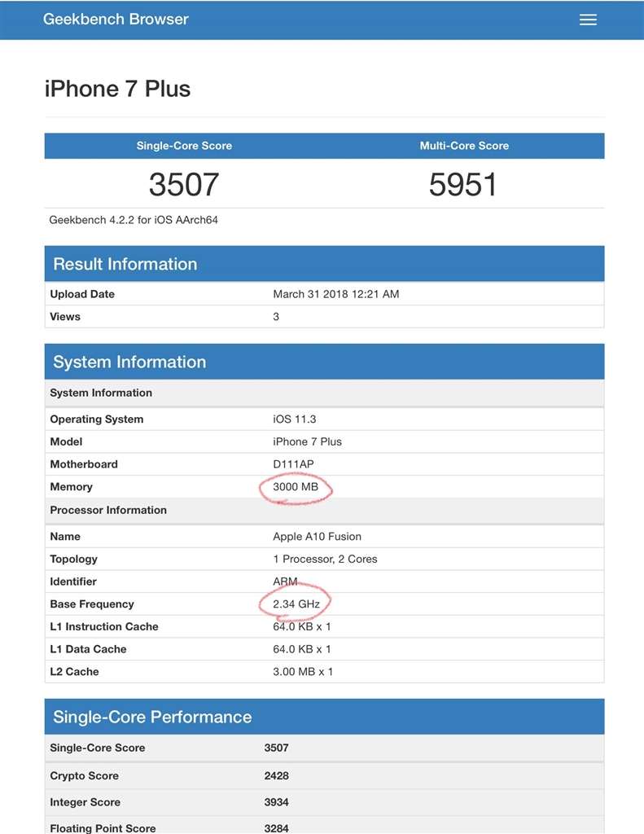The image size is (644, 834).
Task: Select the iPhone 7 Plus page heading
Action: 117,89
